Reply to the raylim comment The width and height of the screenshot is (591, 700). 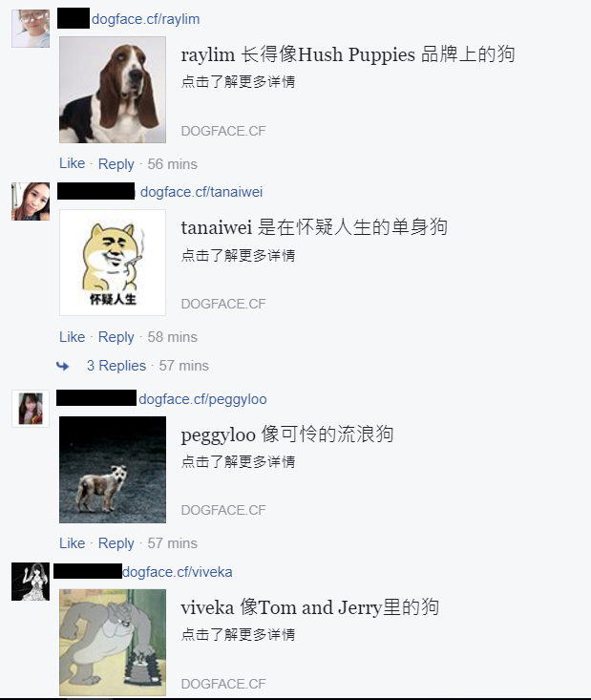116,164
